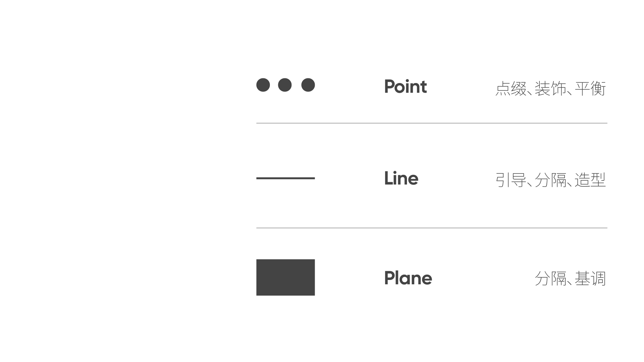Click the word 平衡

coord(590,89)
